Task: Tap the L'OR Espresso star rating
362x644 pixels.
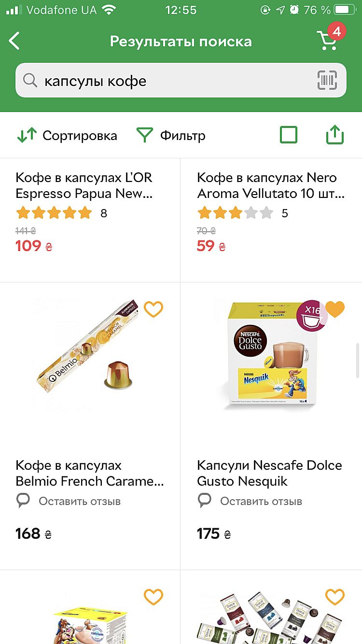Action: pos(54,213)
